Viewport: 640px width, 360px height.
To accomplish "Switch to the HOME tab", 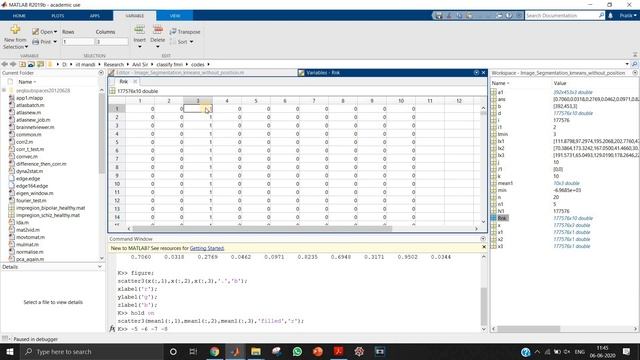I will pyautogui.click(x=19, y=16).
